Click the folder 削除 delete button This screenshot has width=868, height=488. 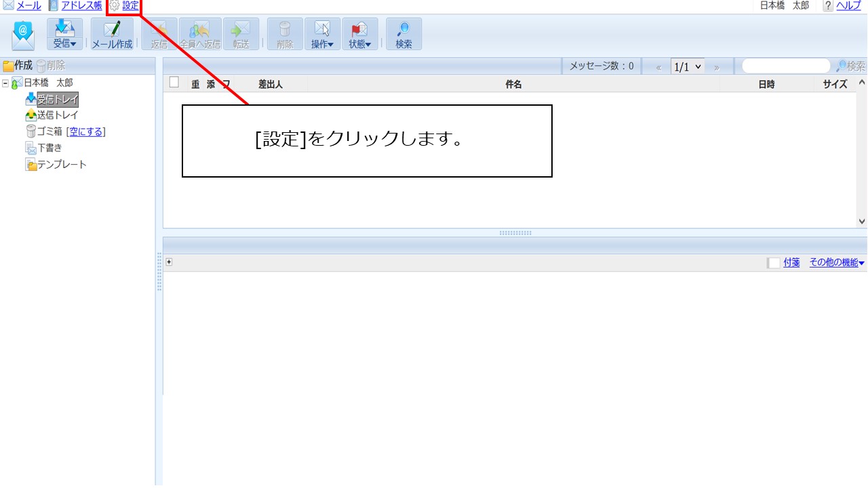point(51,66)
